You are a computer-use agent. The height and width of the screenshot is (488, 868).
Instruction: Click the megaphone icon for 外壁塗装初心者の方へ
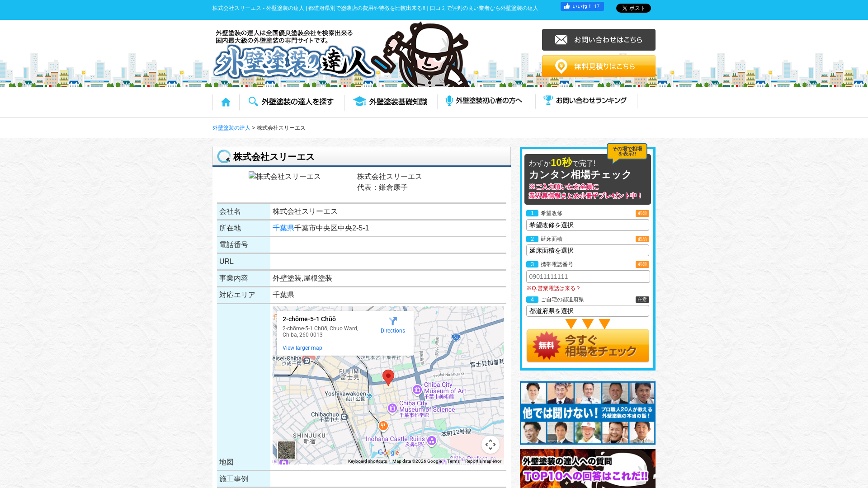(x=449, y=101)
